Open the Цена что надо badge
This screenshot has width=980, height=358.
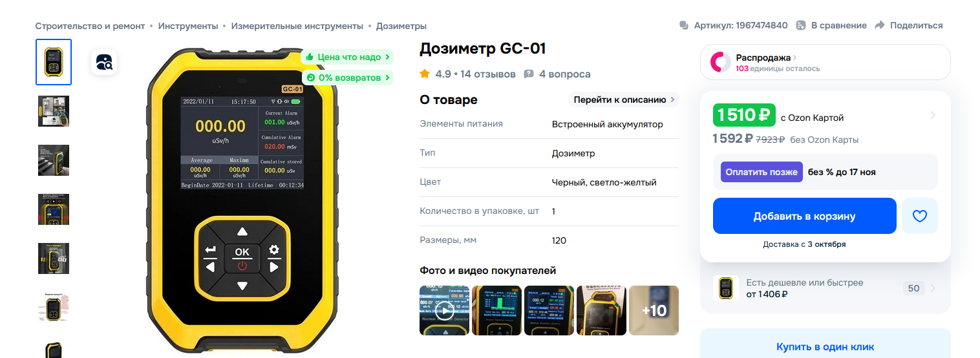[x=348, y=57]
